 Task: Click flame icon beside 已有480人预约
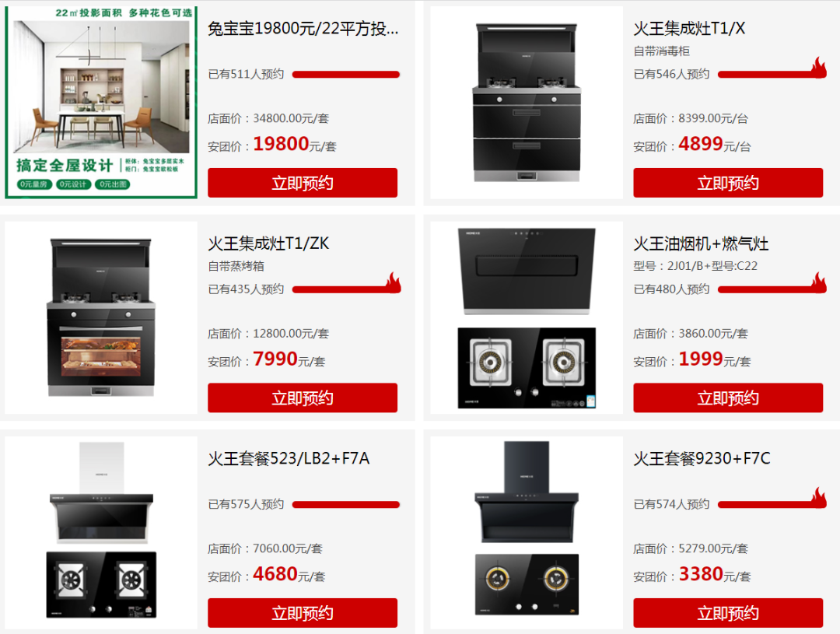pos(818,282)
